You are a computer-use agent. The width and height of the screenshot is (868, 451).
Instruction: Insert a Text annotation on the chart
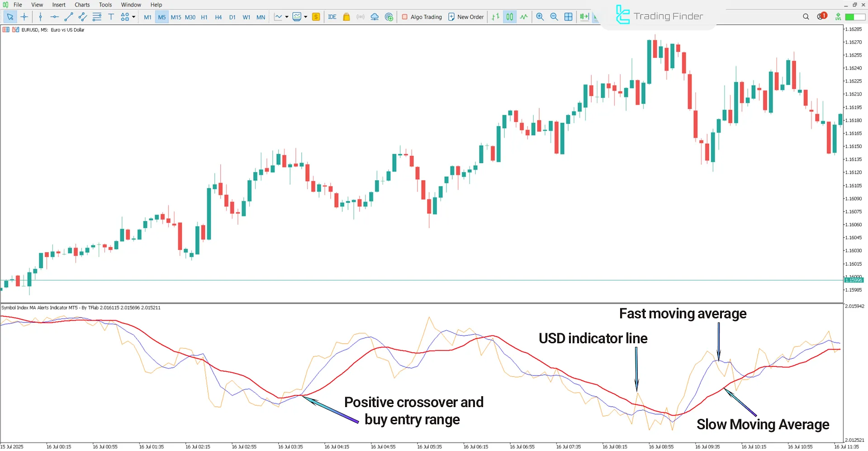111,17
